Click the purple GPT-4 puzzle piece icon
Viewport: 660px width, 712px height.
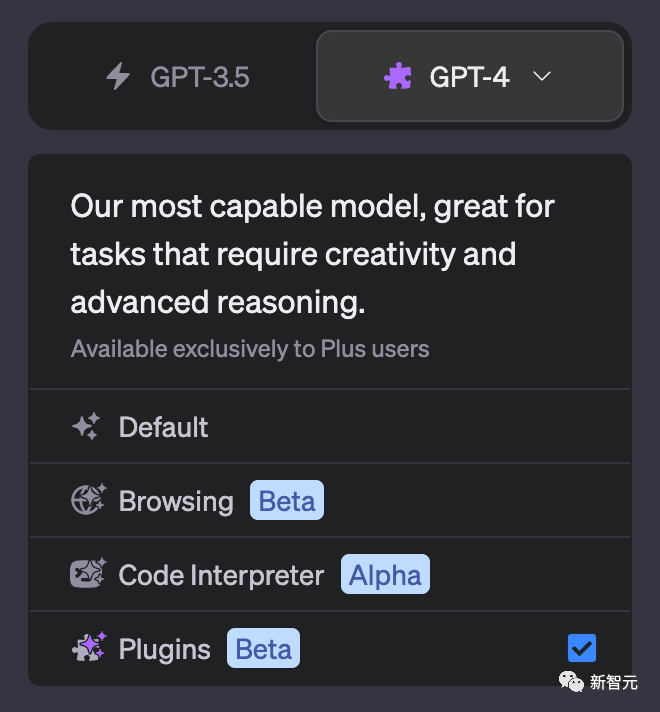398,77
